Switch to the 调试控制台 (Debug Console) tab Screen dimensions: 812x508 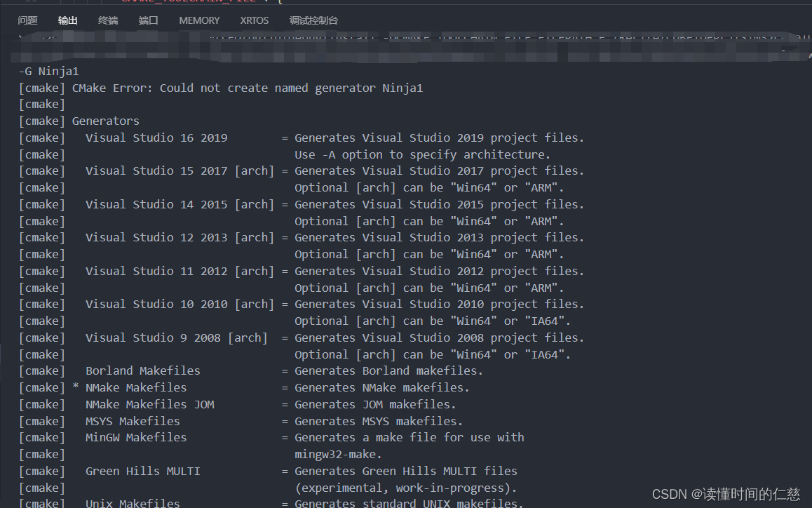coord(313,20)
